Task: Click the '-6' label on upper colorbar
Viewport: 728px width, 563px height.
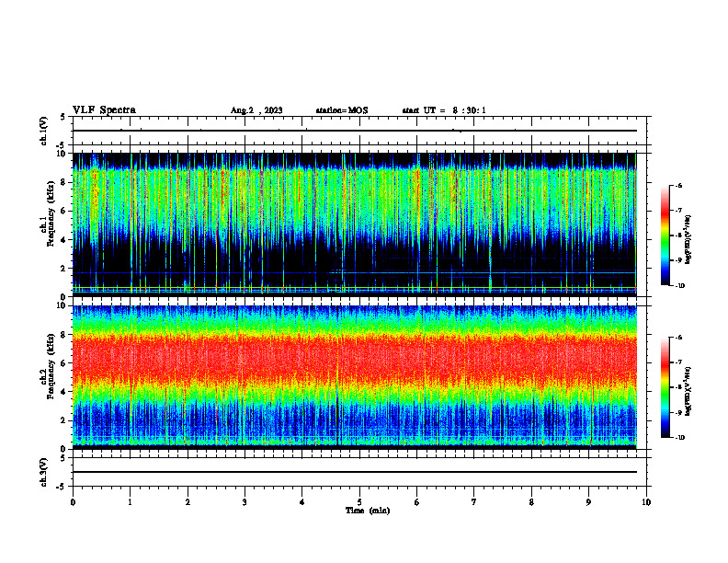Action: [x=678, y=185]
